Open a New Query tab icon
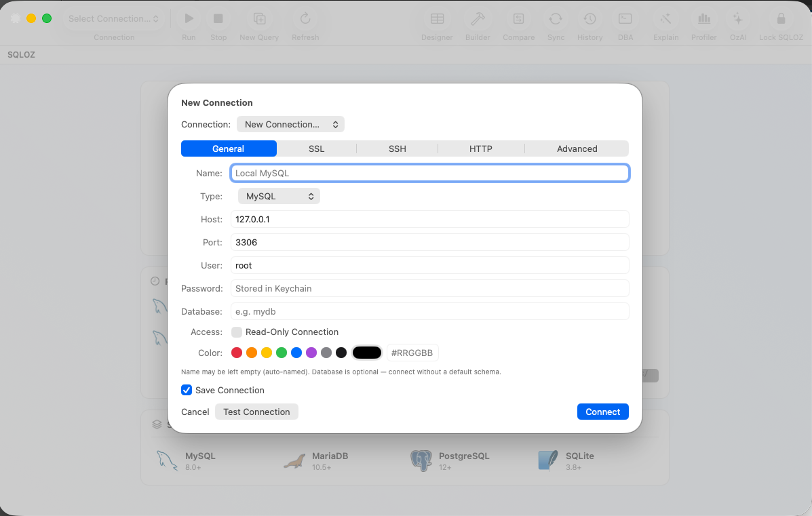Screen dimensions: 812x516 [259, 18]
